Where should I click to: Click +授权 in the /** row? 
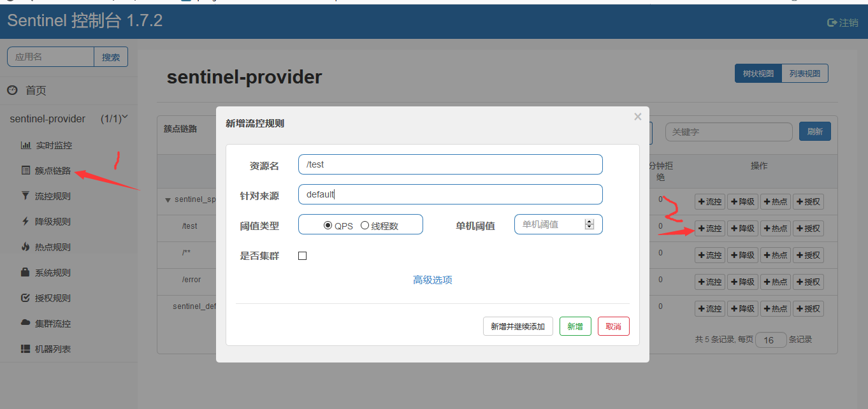click(809, 255)
